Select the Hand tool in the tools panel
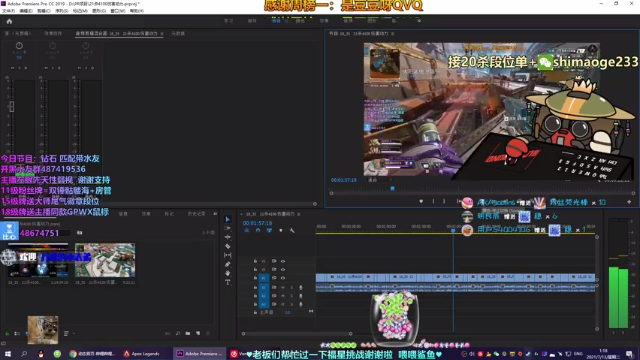640x360 pixels. (x=228, y=273)
